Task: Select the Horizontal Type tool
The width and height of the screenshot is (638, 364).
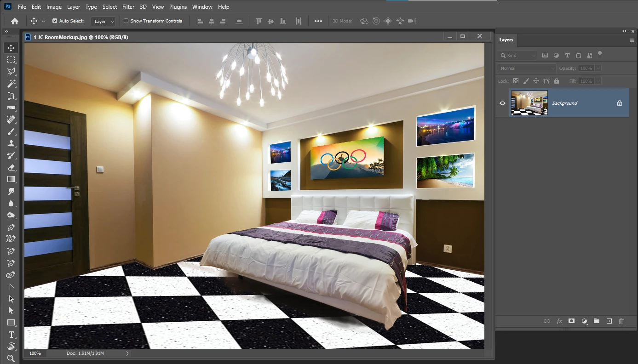Action: tap(11, 335)
